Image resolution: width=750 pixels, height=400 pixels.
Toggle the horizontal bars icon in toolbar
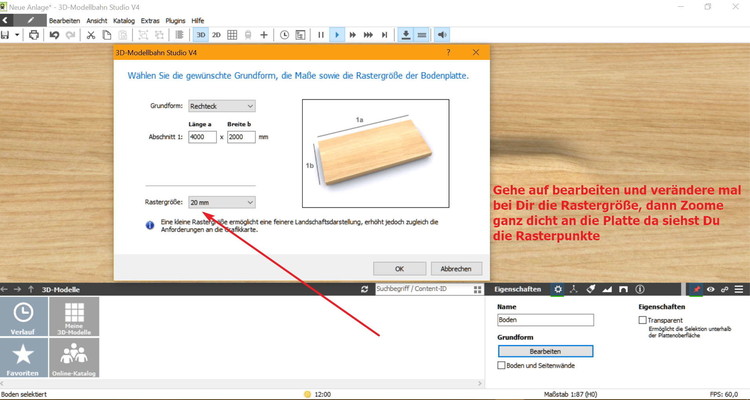(x=421, y=35)
